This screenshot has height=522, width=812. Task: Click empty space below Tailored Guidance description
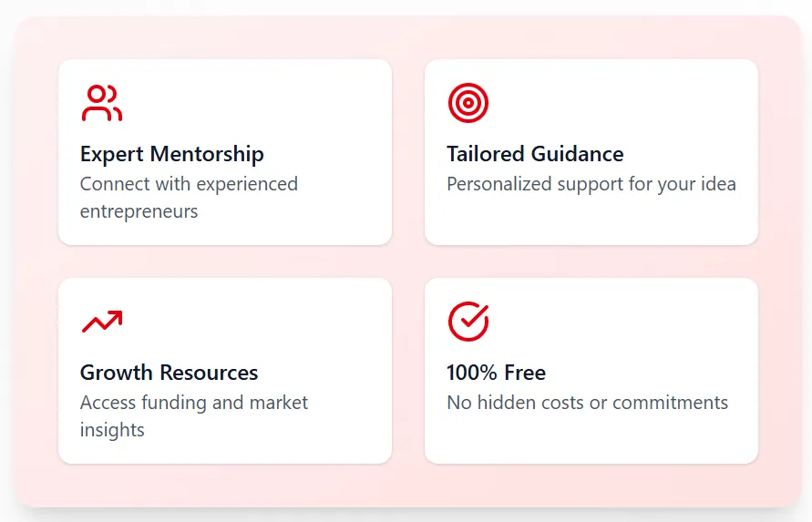591,220
